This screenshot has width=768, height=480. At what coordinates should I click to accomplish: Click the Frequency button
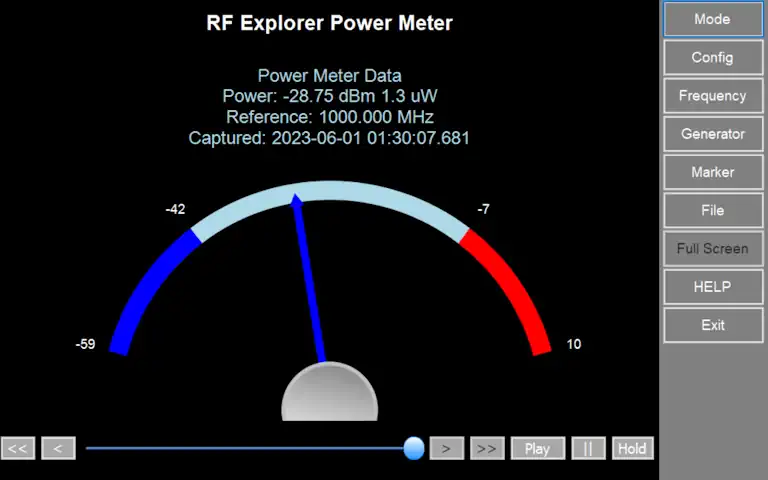[x=712, y=96]
